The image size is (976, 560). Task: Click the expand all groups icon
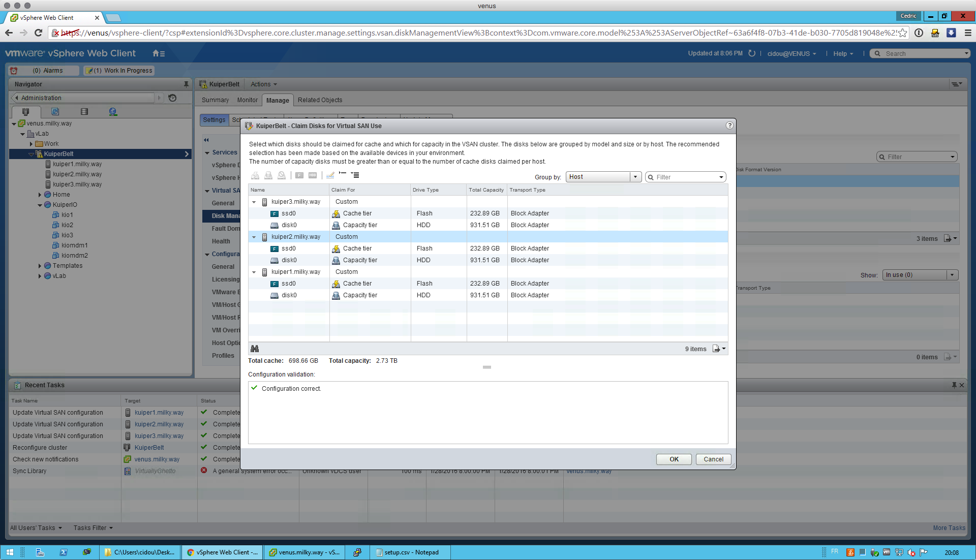point(355,175)
